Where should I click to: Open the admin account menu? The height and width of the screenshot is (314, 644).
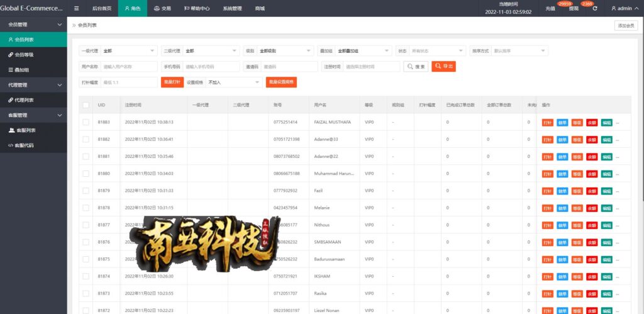coord(625,8)
